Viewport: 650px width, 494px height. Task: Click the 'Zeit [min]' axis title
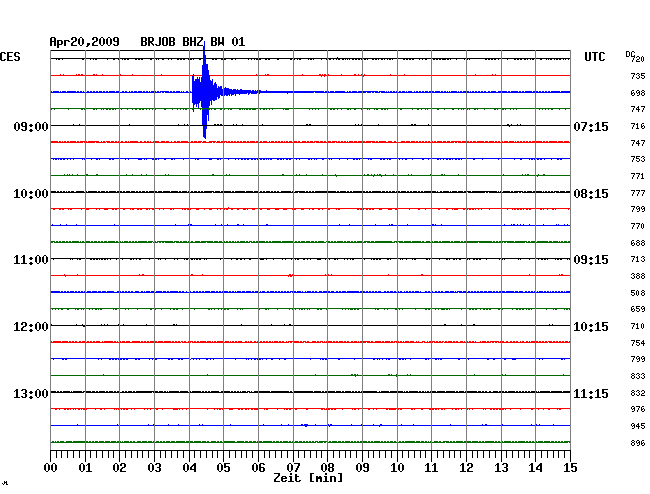pos(308,478)
